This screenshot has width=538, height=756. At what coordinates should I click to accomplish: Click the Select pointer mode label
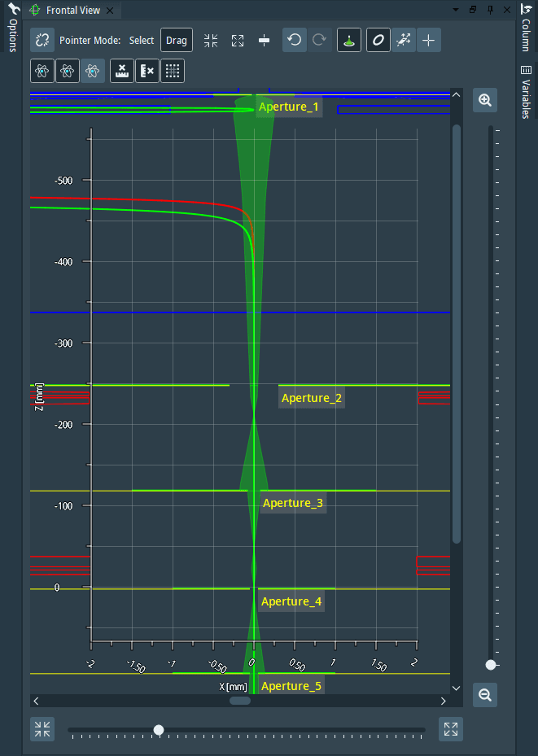pyautogui.click(x=141, y=41)
